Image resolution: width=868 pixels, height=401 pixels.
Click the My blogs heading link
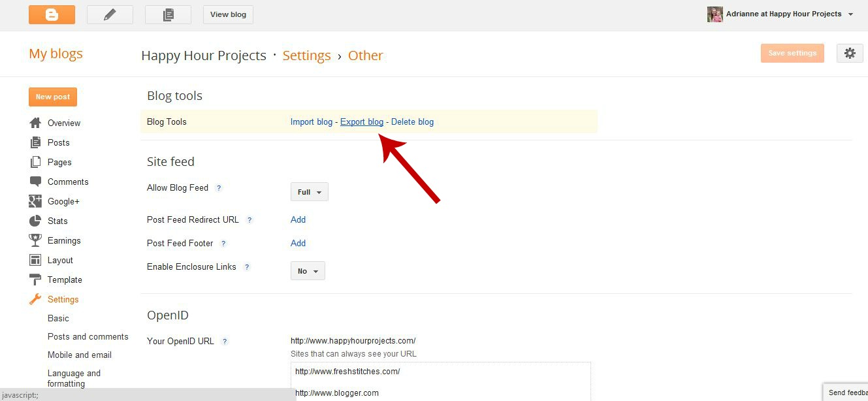point(56,54)
